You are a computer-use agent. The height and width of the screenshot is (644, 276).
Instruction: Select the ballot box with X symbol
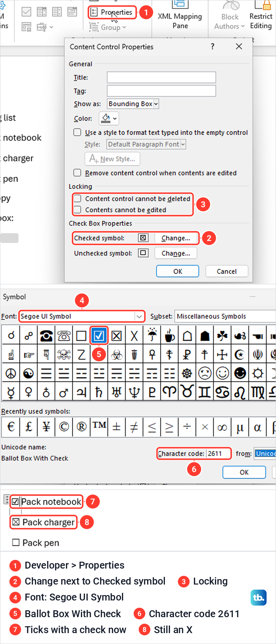coord(117,335)
